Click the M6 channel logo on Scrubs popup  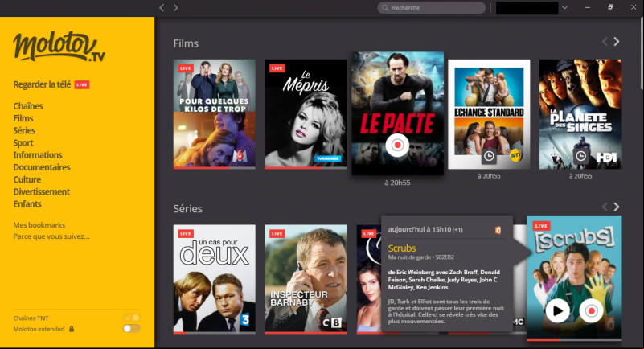click(498, 230)
